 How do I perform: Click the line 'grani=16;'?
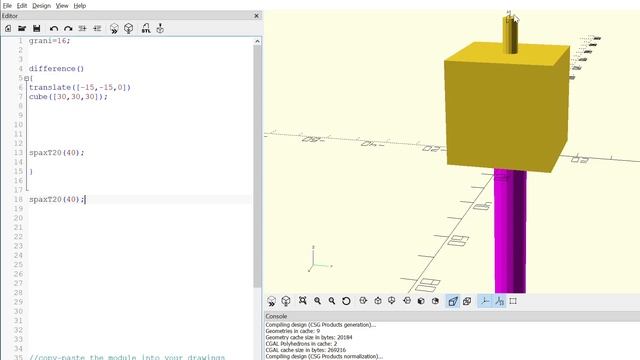pos(49,41)
